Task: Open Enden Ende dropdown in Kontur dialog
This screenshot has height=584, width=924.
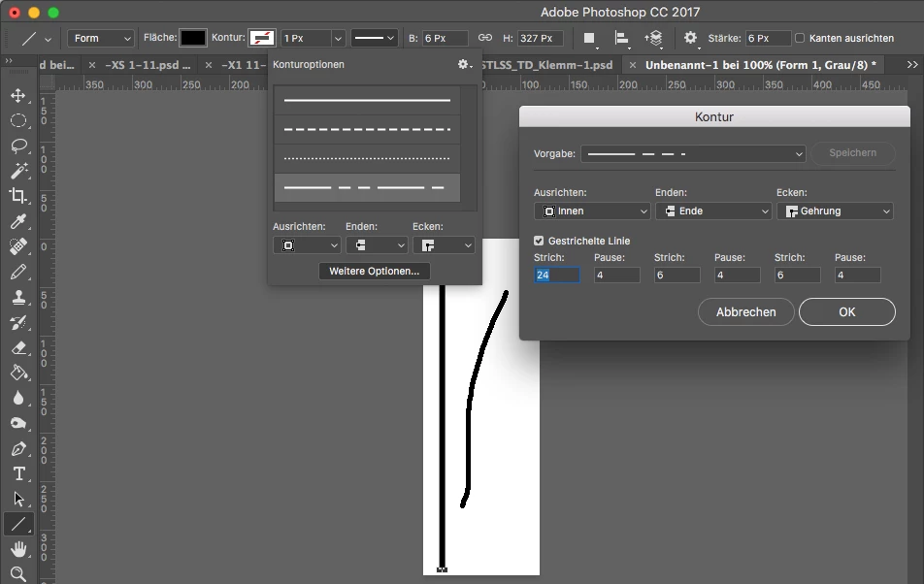Action: (713, 211)
